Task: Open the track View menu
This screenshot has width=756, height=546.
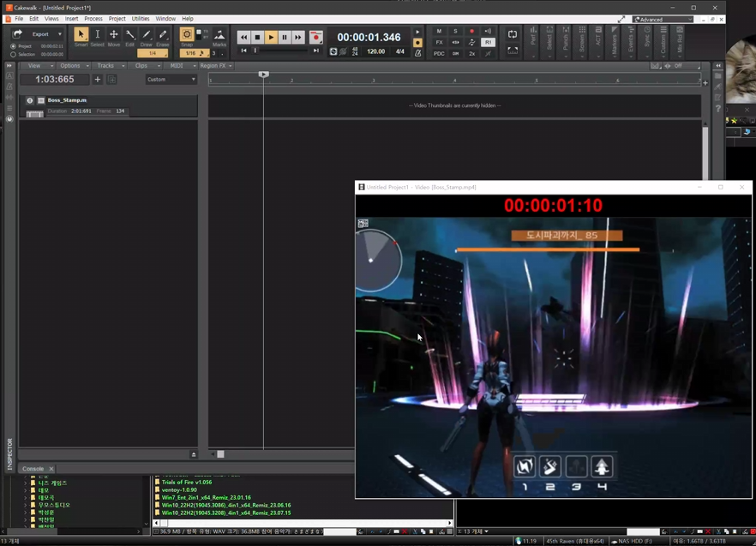Action: pyautogui.click(x=38, y=66)
